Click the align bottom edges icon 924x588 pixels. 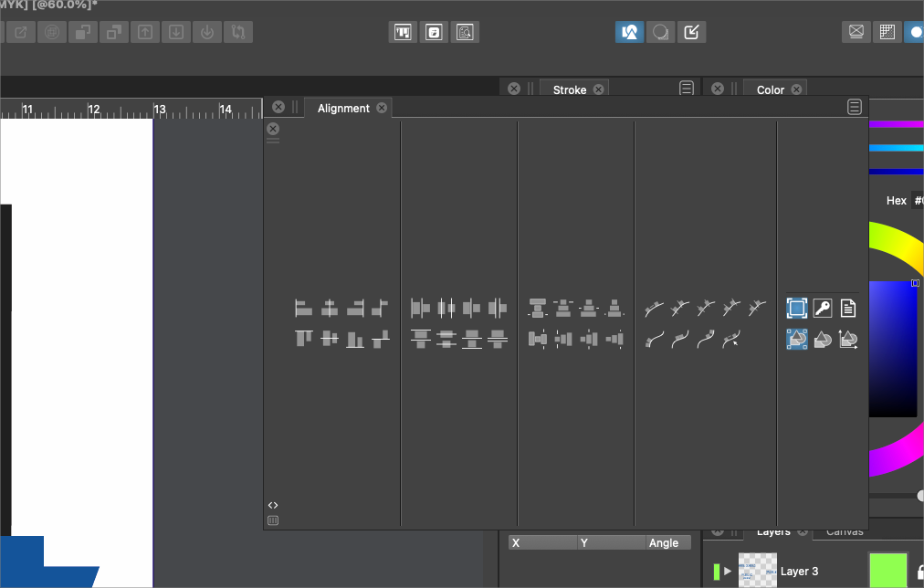click(355, 339)
